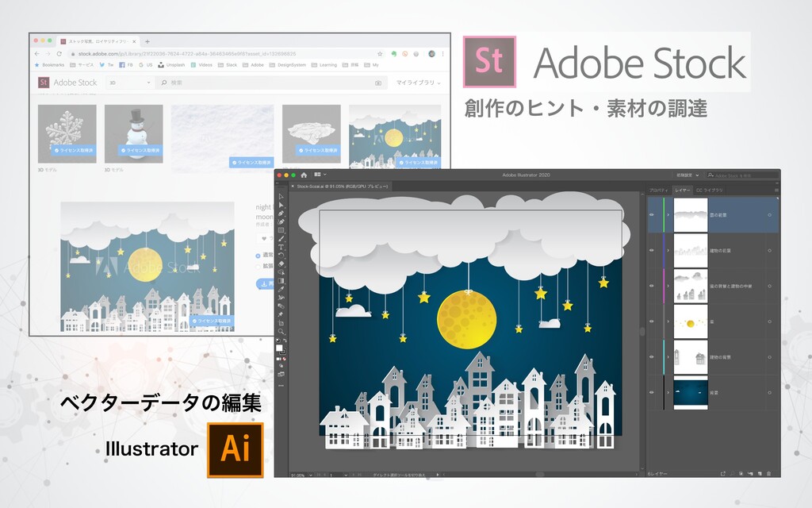Click the bookmark star in address bar

(380, 54)
